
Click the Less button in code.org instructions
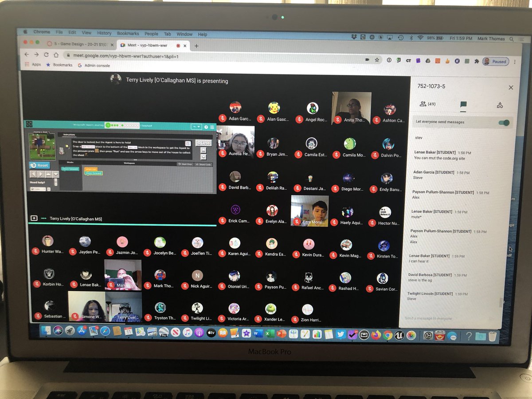[x=203, y=143]
